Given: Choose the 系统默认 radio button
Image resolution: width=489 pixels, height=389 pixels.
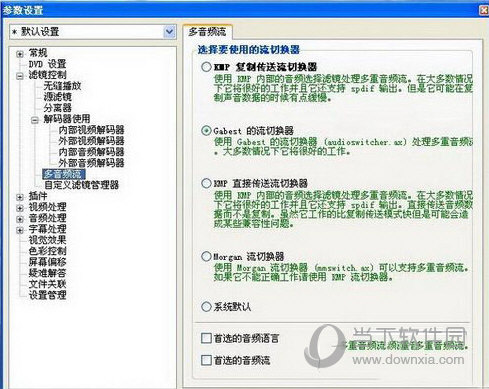Looking at the screenshot, I should pyautogui.click(x=206, y=306).
